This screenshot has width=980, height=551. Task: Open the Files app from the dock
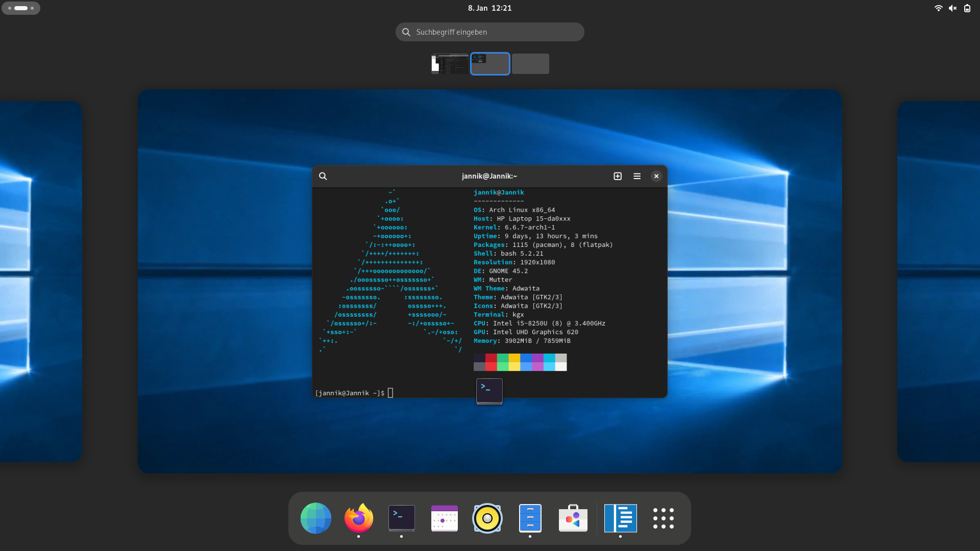[x=530, y=518]
